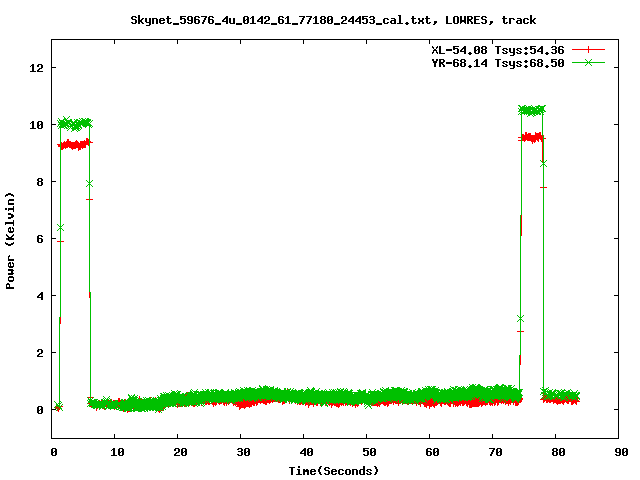Click the 'Time(Seconds)' x-axis label
The image size is (640, 480).
(333, 471)
